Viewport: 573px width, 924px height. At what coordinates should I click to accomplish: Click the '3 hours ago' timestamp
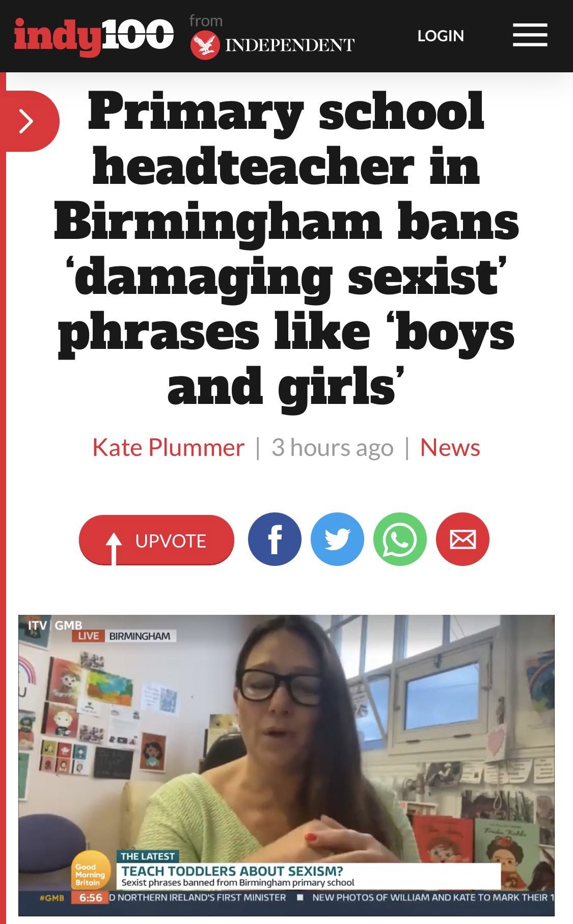click(x=333, y=448)
